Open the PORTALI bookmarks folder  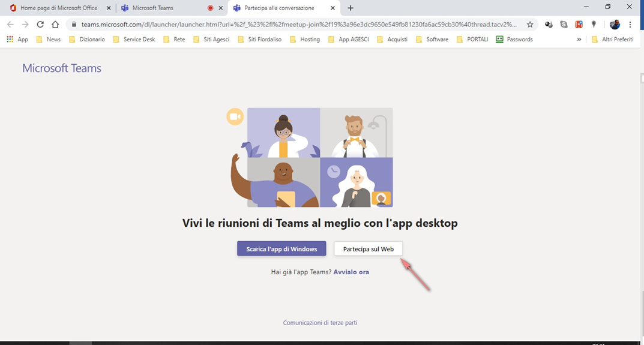coord(472,40)
